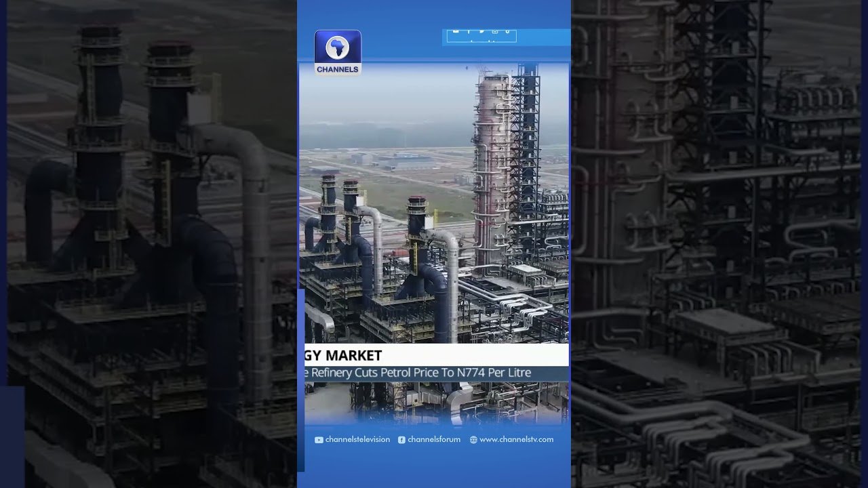Click the left blurred background panel
Viewport: 868px width, 488px height.
149,244
